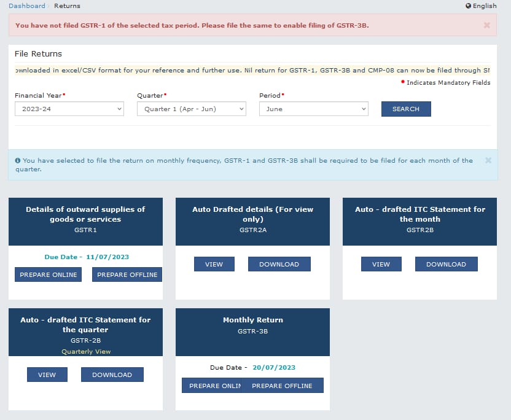Click the globe English language selector
The image size is (511, 420).
(481, 6)
